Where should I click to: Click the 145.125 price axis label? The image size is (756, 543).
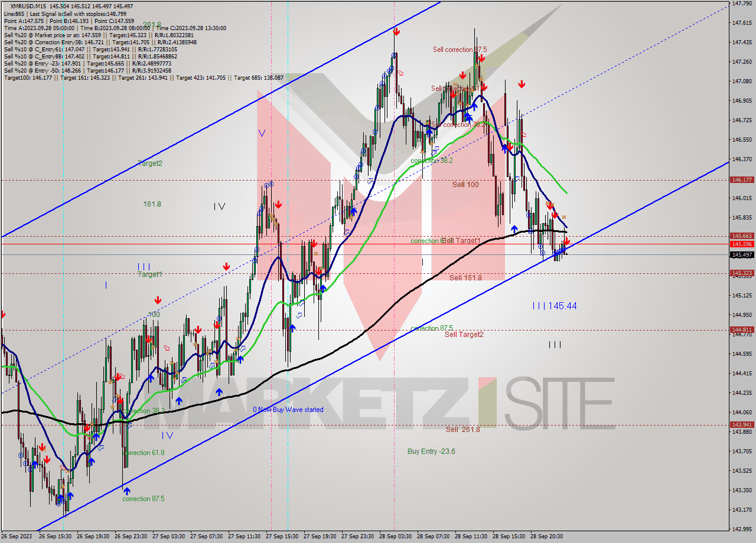tap(742, 296)
